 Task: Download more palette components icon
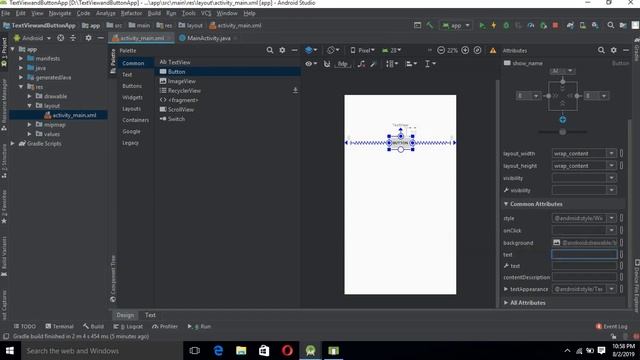point(295,90)
